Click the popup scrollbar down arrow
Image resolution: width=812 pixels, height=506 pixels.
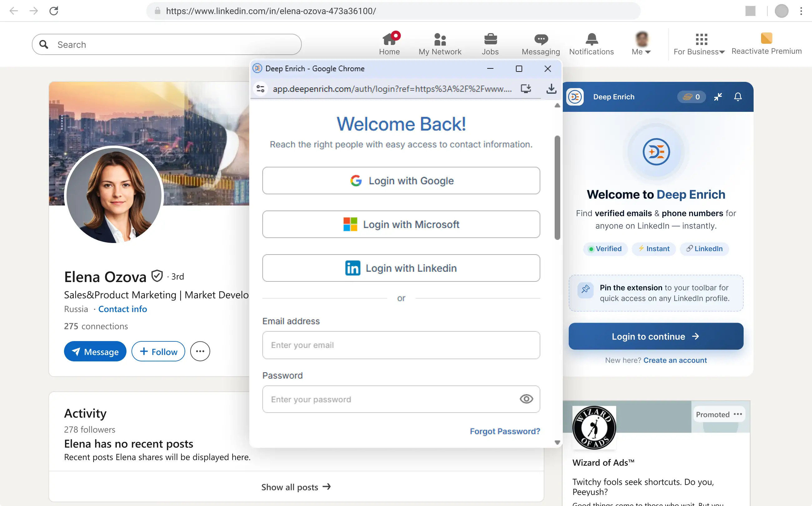click(x=557, y=442)
